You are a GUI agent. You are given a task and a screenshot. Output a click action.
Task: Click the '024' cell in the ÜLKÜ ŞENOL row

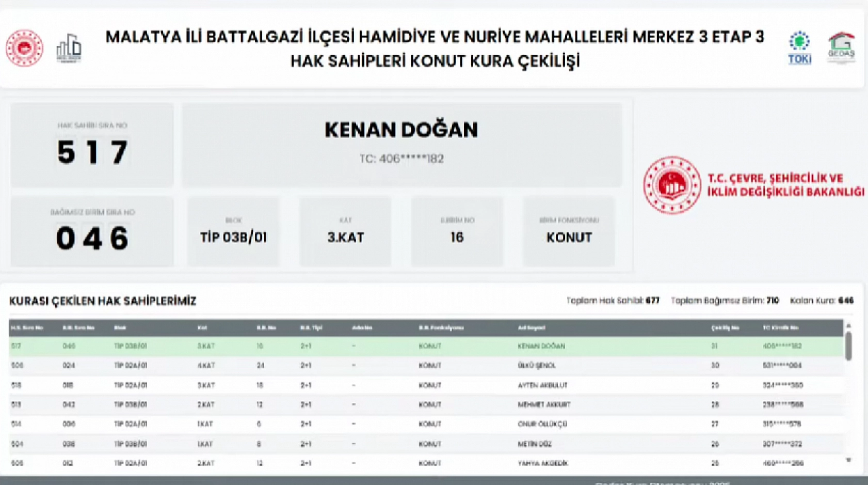tap(69, 365)
